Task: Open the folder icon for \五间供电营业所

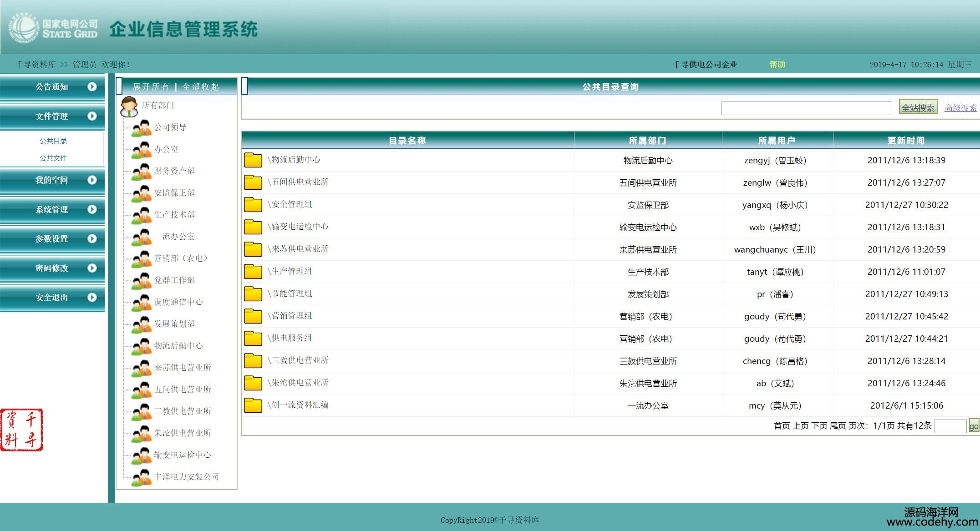Action: point(253,182)
